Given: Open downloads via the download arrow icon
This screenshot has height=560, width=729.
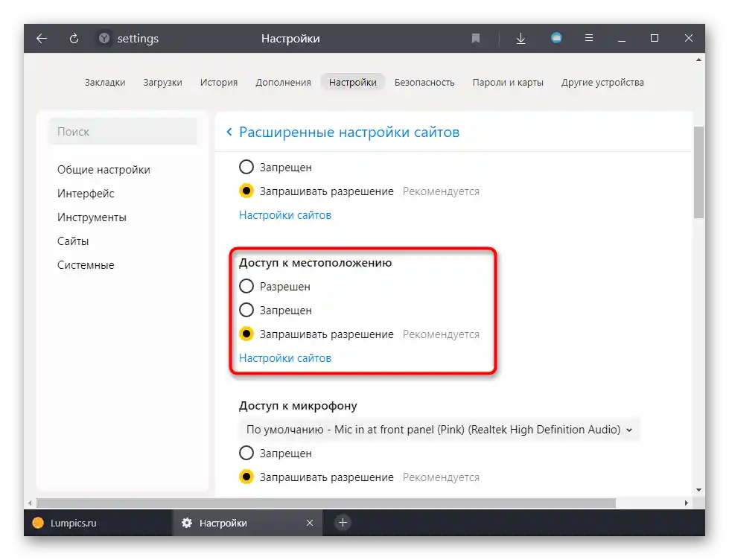Looking at the screenshot, I should pos(521,38).
